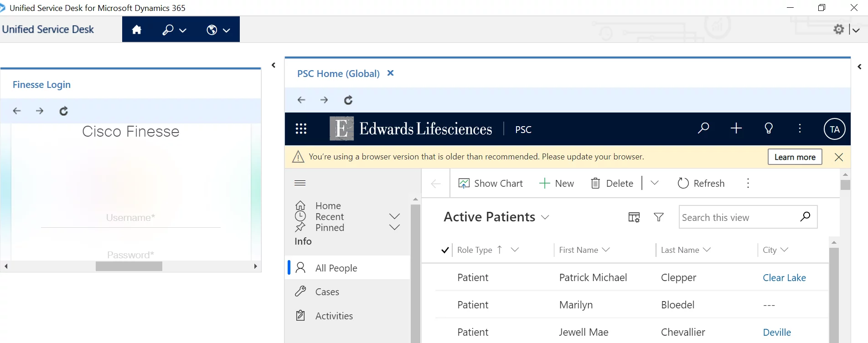
Task: Click the Edwards Lifesciences logo
Action: point(411,129)
